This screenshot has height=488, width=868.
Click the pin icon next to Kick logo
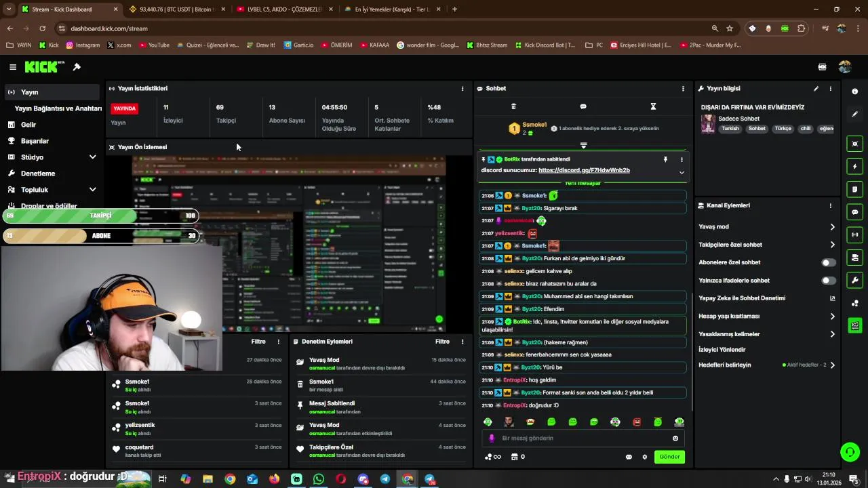(x=77, y=67)
